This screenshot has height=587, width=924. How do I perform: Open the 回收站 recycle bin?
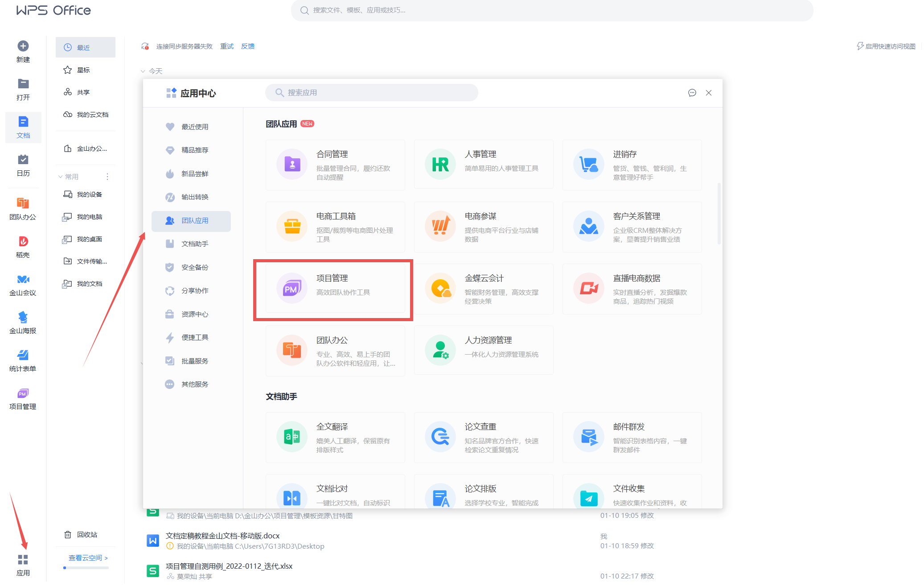(81, 535)
